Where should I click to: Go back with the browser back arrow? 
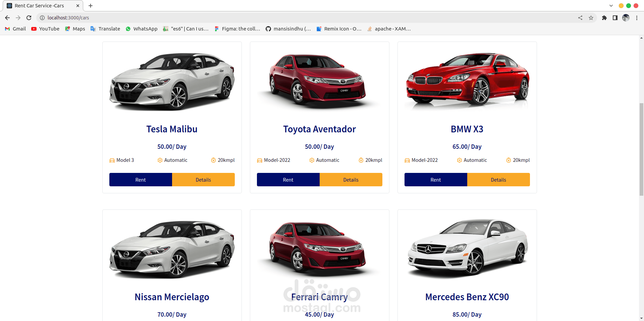pos(7,18)
